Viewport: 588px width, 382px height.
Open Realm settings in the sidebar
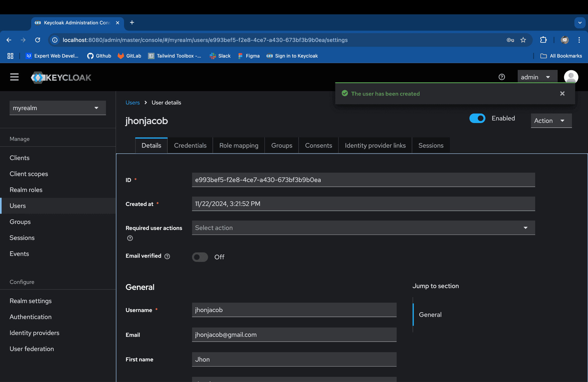[31, 301]
